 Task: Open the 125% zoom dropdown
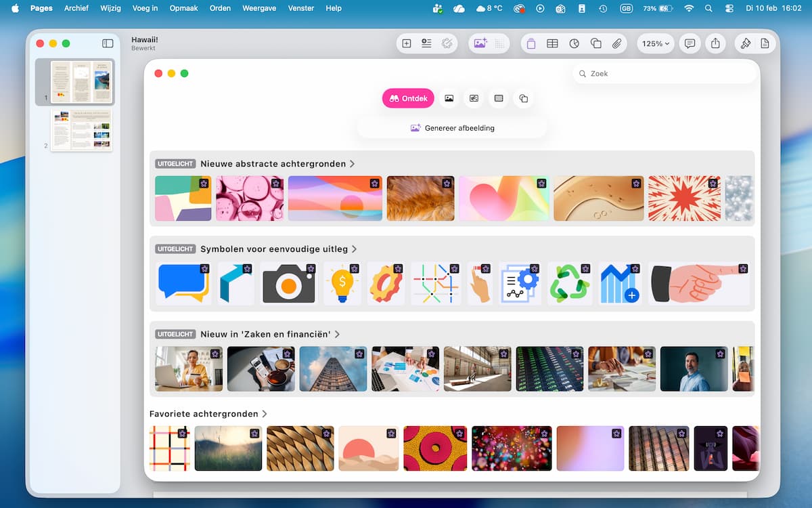click(x=655, y=43)
